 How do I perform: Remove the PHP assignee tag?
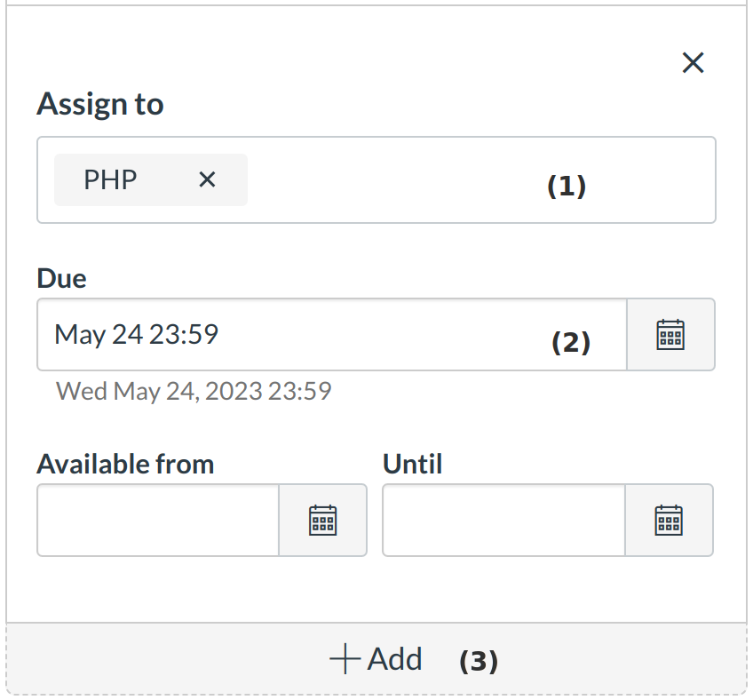pyautogui.click(x=207, y=180)
